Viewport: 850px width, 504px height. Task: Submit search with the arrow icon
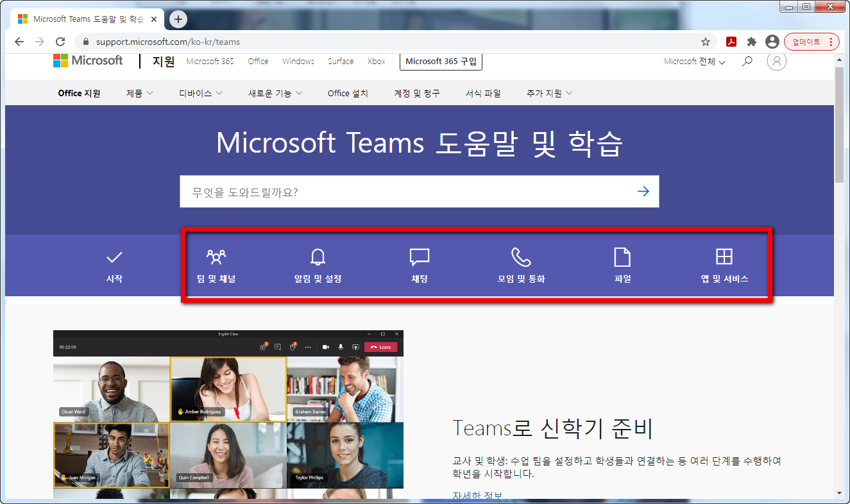pyautogui.click(x=643, y=191)
